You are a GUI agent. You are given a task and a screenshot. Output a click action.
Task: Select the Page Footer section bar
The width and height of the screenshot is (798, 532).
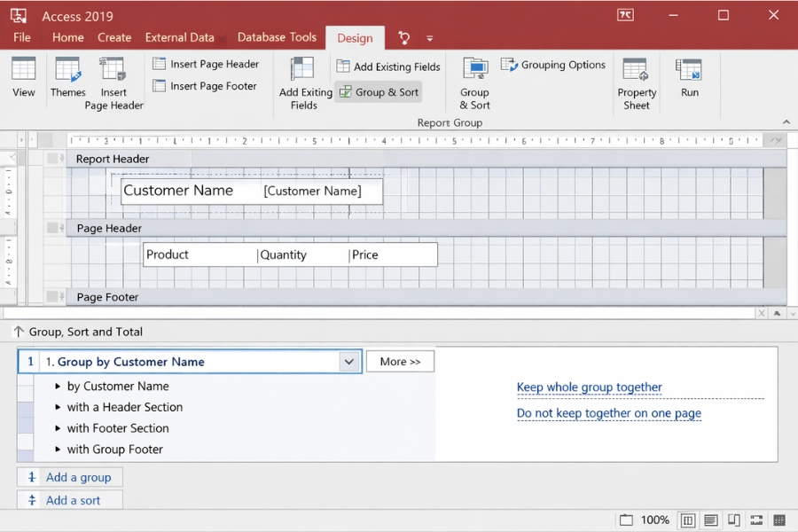click(x=107, y=297)
